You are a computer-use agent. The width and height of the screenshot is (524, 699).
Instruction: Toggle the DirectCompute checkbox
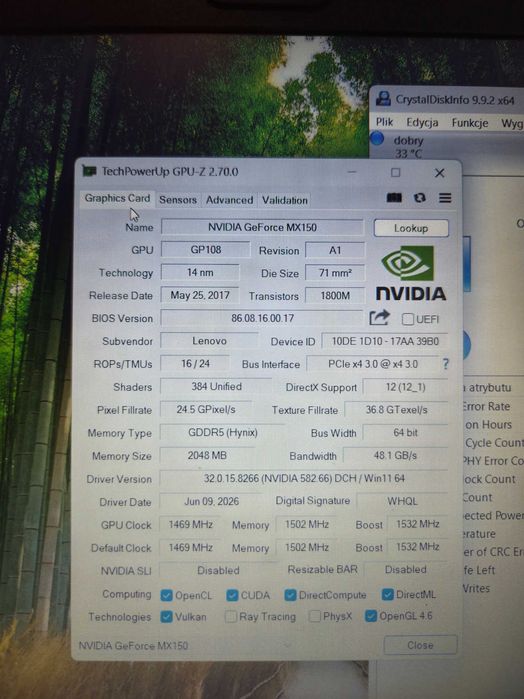click(290, 595)
